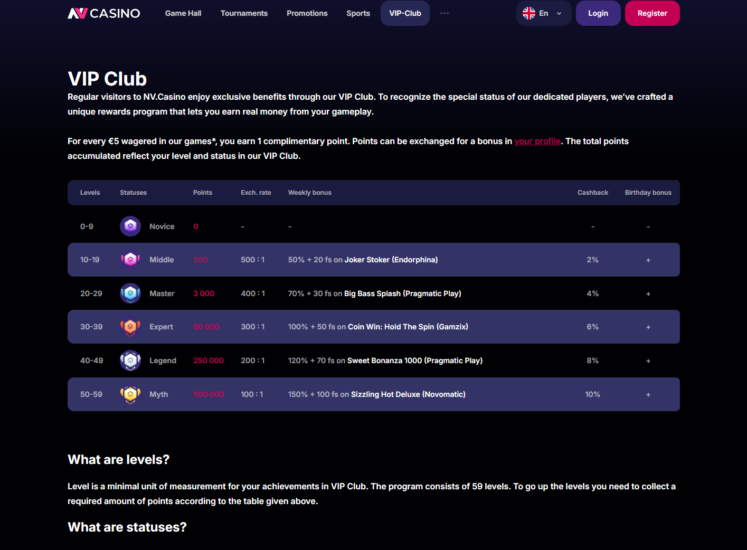
Task: Click the Expert status badge icon
Action: tap(130, 327)
